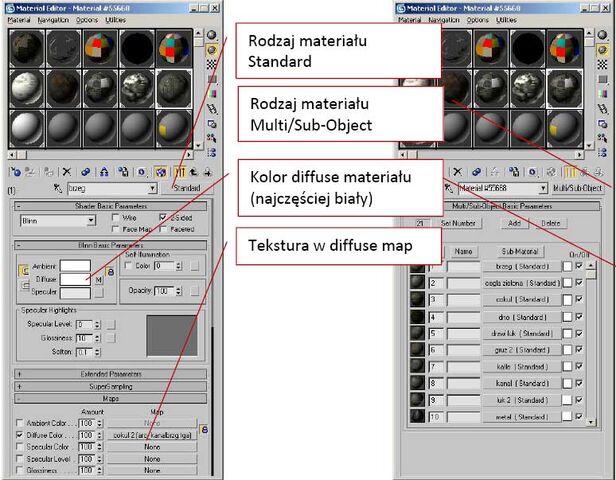Click Make Unique icon in left window
This screenshot has width=616, height=480.
point(104,172)
